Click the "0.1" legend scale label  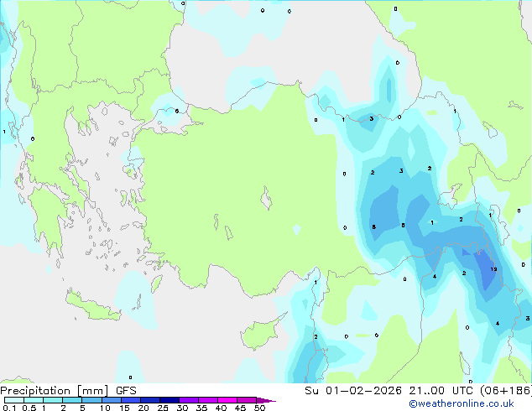coord(9,408)
